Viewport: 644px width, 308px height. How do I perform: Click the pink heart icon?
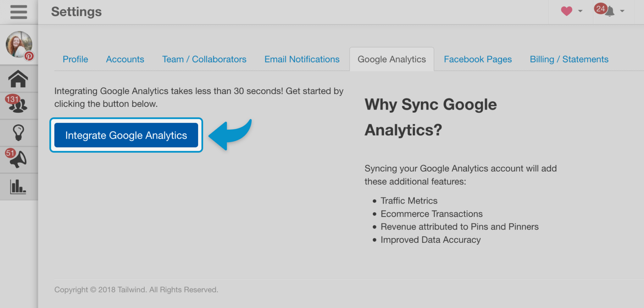[x=566, y=11]
